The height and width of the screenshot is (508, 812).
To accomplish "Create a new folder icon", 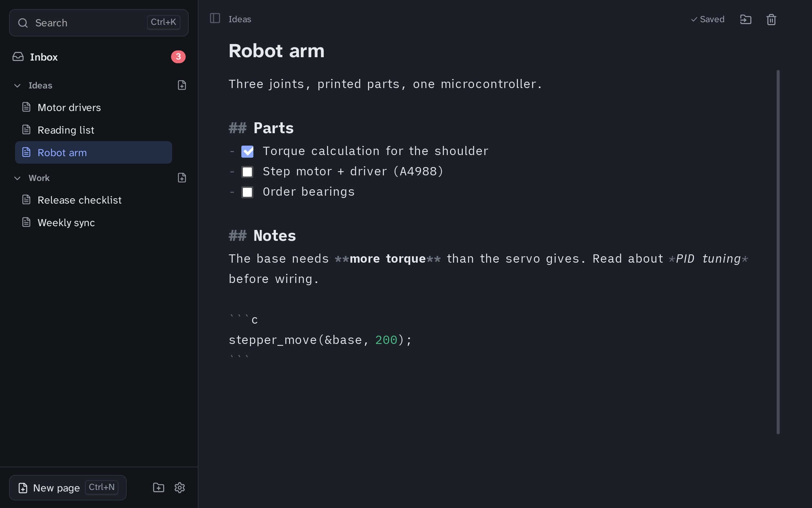I will 159,488.
